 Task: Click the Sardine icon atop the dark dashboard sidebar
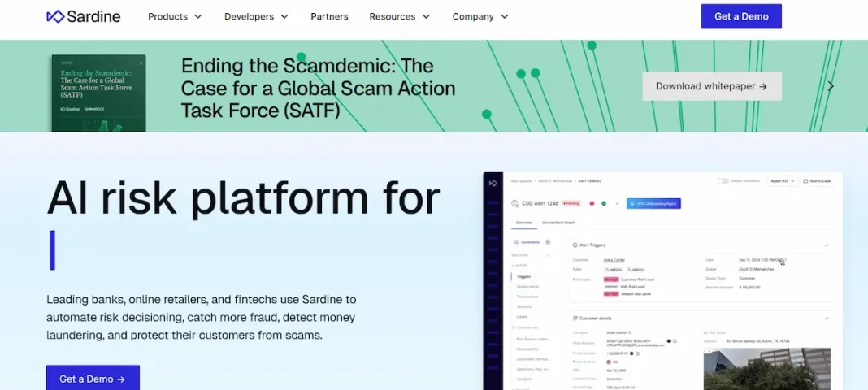coord(493,183)
